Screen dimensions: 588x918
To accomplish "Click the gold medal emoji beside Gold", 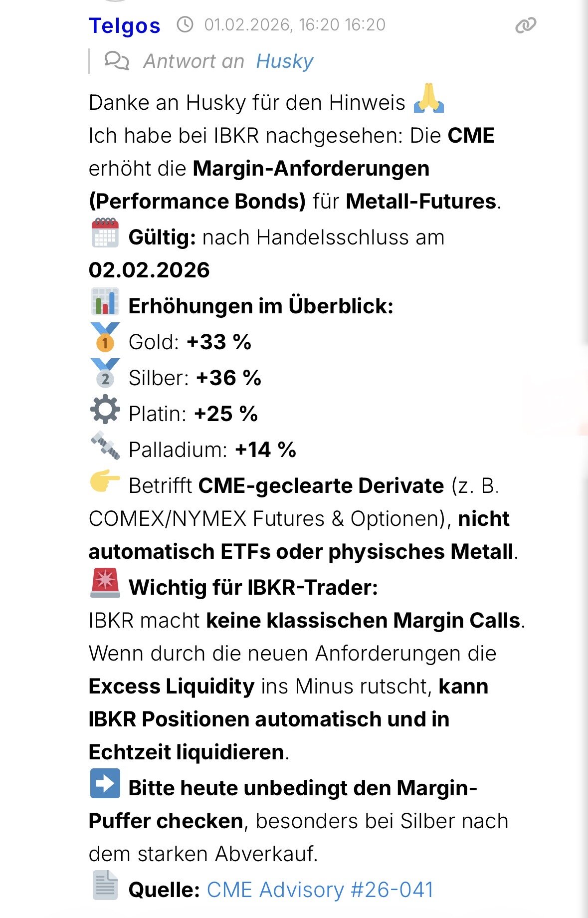I will coord(105,338).
